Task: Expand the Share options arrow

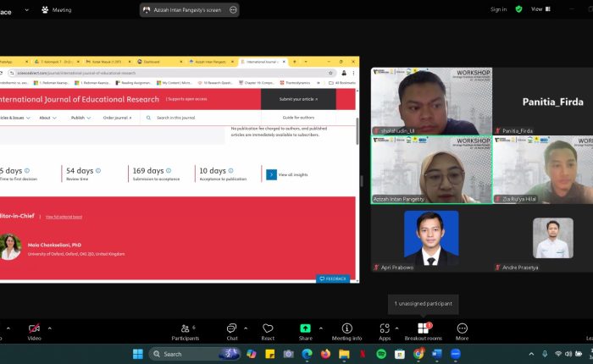Action: [319, 328]
